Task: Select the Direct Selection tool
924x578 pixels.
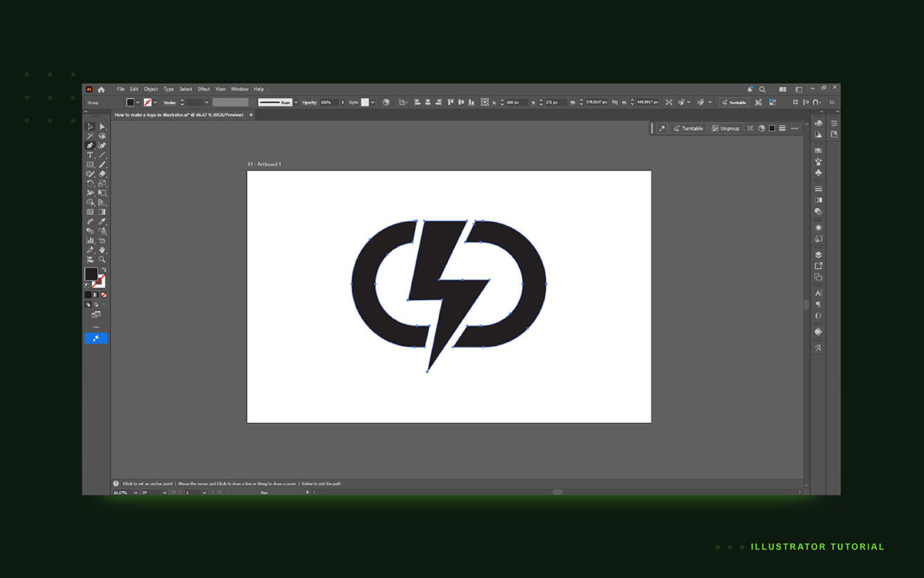Action: point(102,126)
